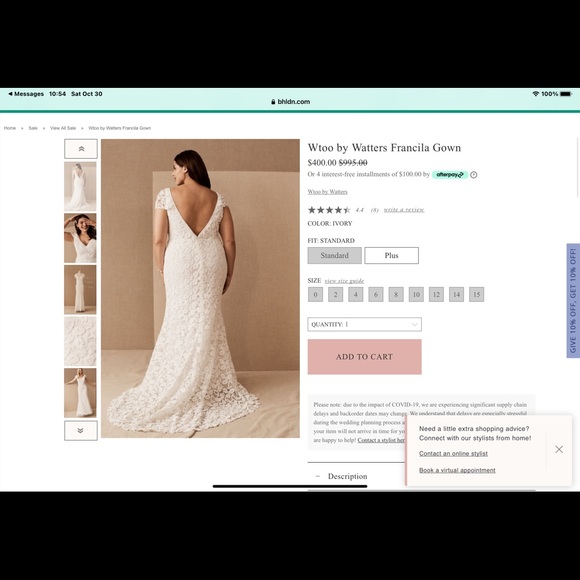Tap the down chevrons below thumbnails
Screen dimensions: 580x580
tap(81, 430)
